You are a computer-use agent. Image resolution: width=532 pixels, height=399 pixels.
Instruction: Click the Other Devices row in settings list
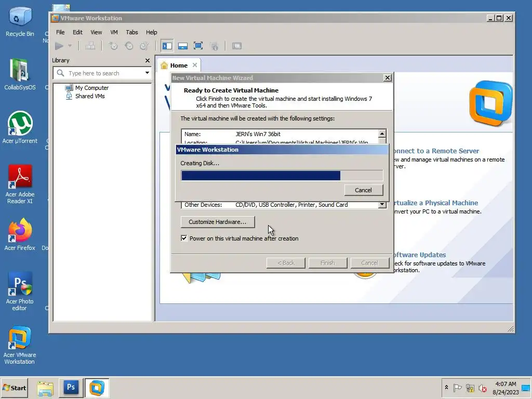click(280, 205)
